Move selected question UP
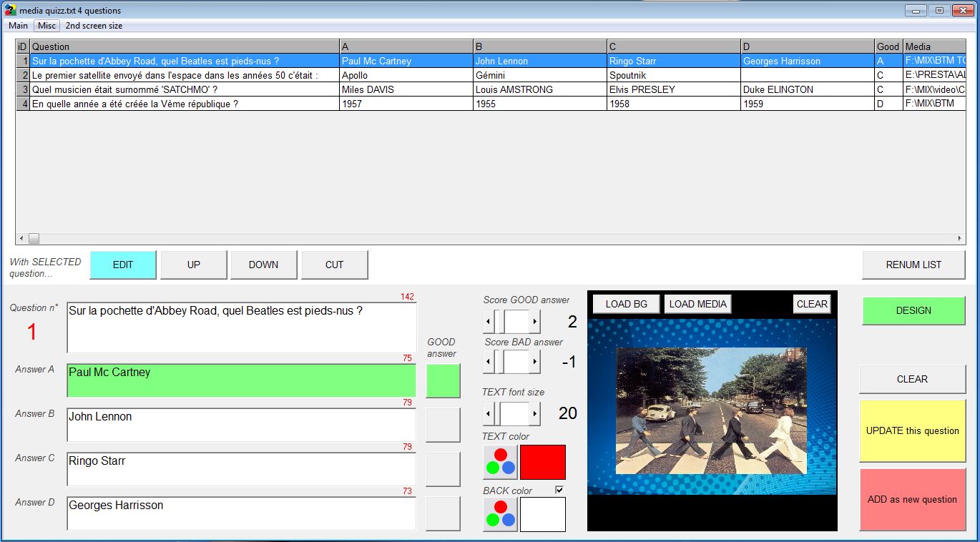980x542 pixels. coord(194,265)
